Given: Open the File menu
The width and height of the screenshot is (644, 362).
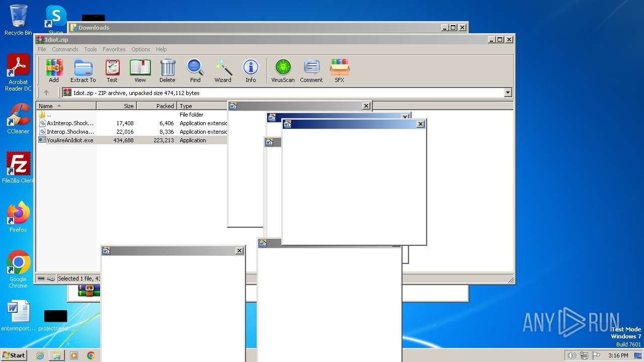Looking at the screenshot, I should (42, 49).
